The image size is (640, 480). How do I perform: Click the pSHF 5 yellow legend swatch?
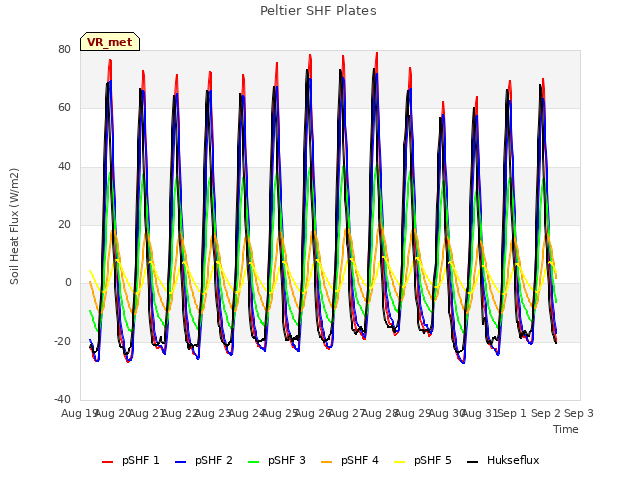400,462
